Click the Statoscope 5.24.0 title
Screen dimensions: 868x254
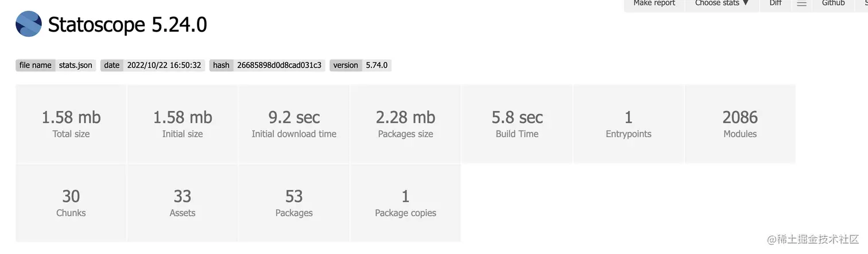[x=127, y=25]
